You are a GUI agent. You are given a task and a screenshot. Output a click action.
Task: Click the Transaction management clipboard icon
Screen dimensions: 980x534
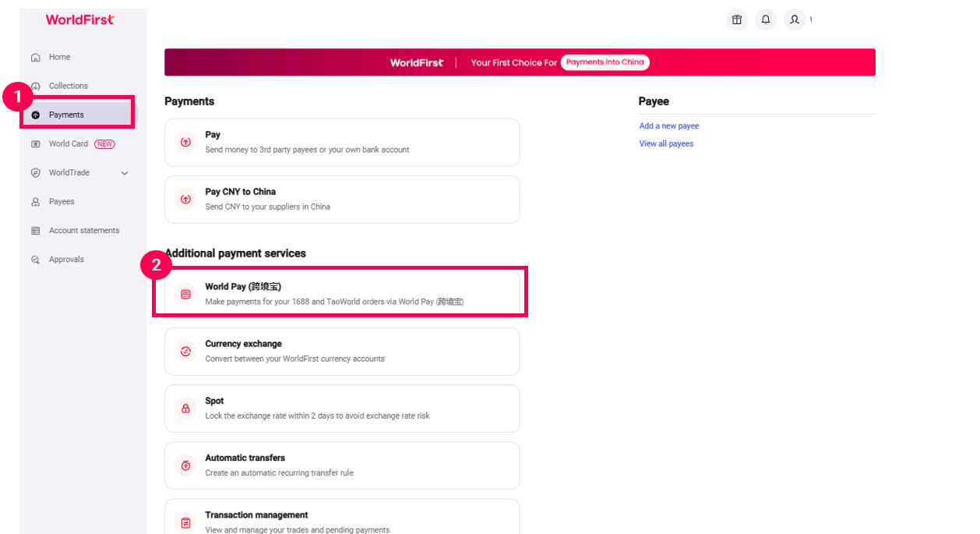click(x=185, y=522)
